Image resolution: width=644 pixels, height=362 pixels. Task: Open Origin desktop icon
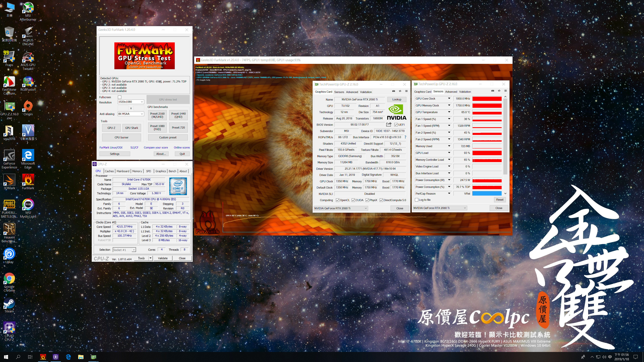click(28, 108)
